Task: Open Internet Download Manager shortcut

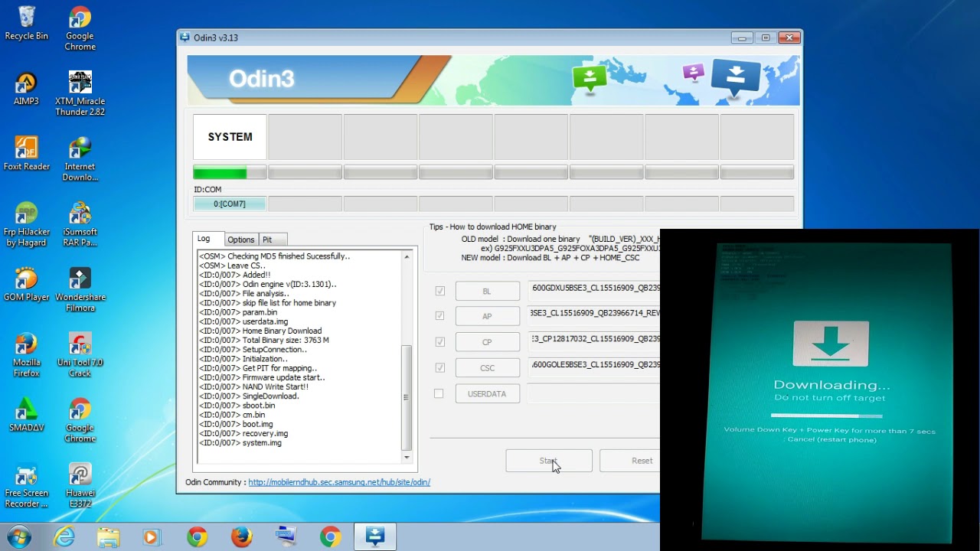Action: point(80,159)
